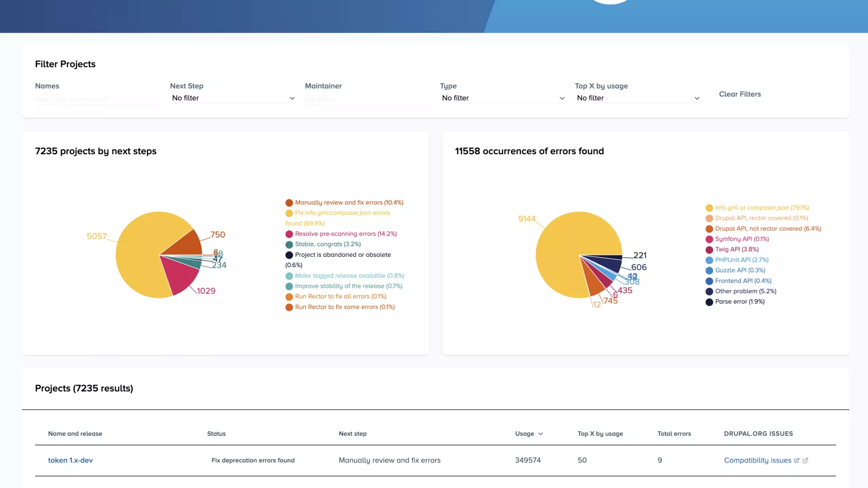868x488 pixels.
Task: Open the Next Step filter dropdown
Action: coord(233,98)
